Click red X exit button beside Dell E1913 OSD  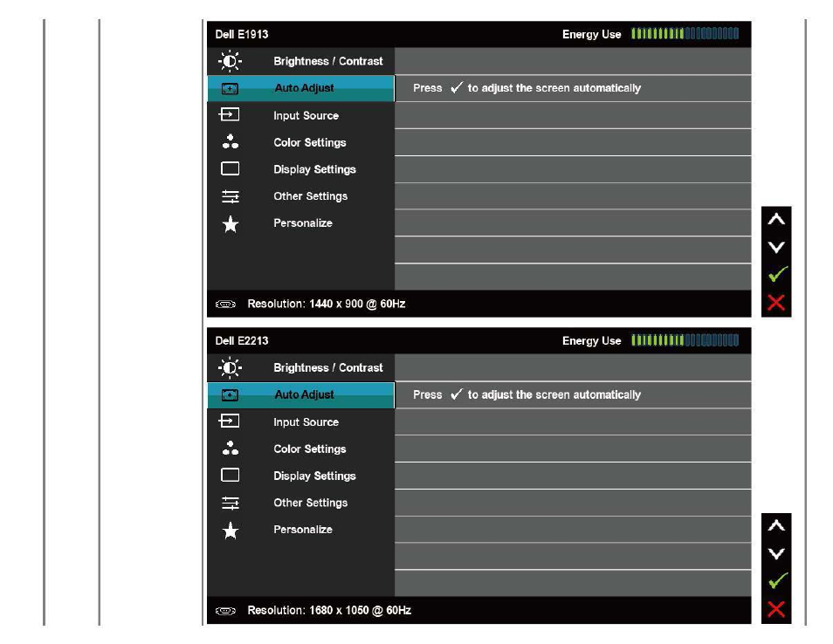pos(776,303)
